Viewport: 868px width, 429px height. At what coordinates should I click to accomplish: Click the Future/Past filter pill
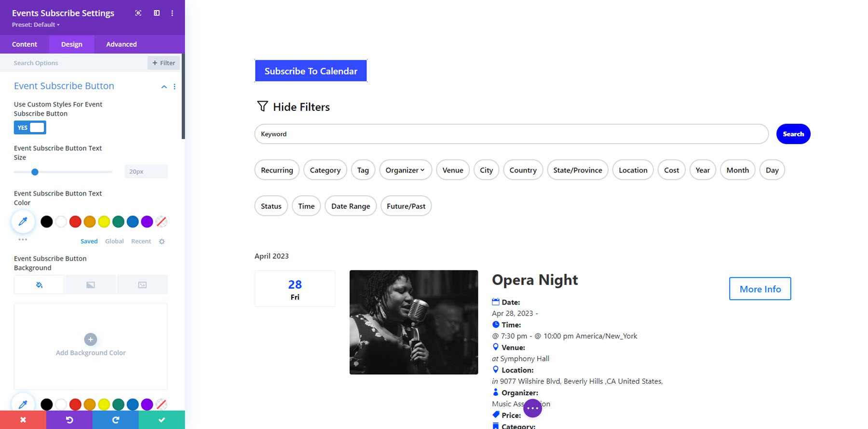[x=406, y=206]
